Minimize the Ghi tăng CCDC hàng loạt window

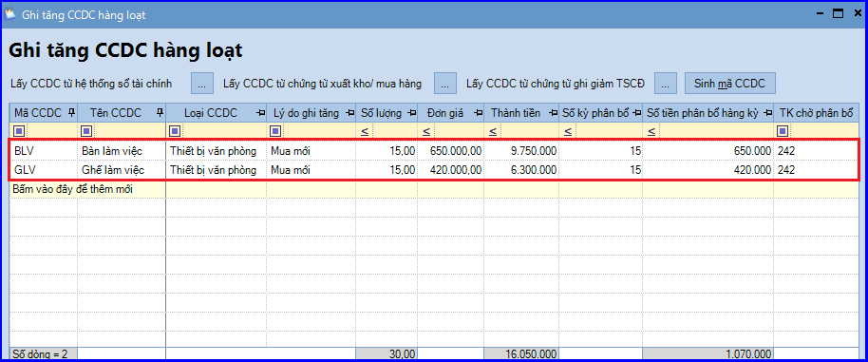click(x=820, y=14)
